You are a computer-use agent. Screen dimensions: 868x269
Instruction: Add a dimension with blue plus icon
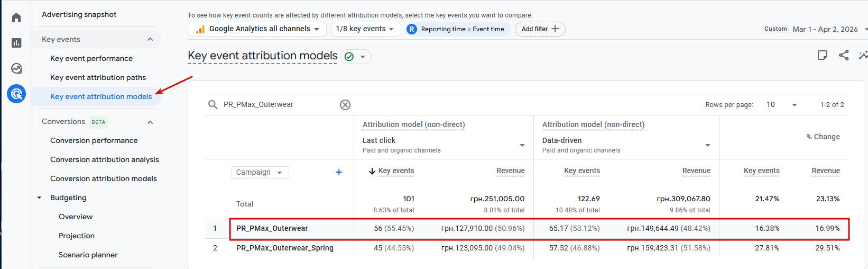coord(339,172)
